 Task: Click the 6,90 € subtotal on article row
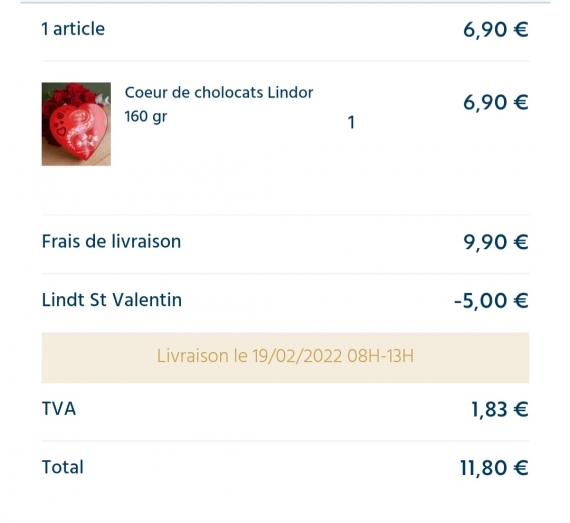495,29
